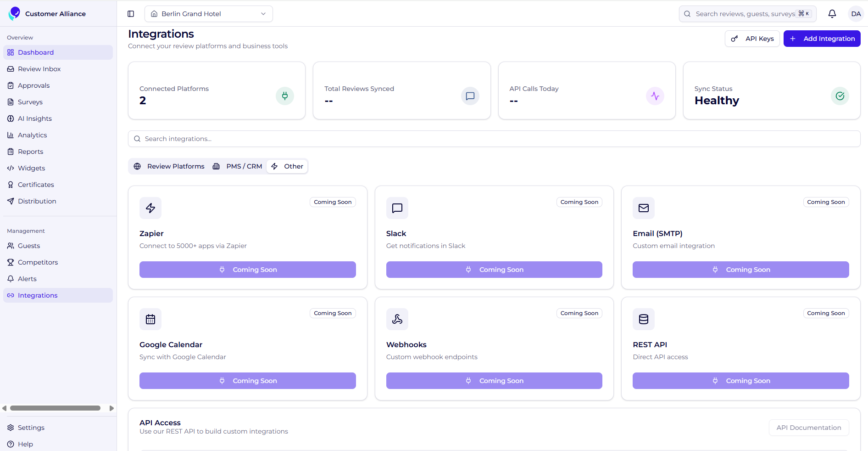Switch to the Review Platforms tab
868x451 pixels.
tap(169, 166)
